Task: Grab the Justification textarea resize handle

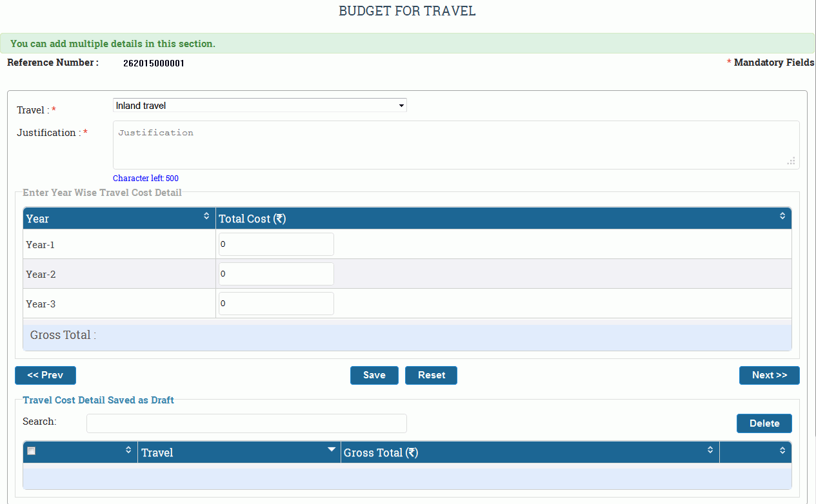Action: [x=791, y=161]
